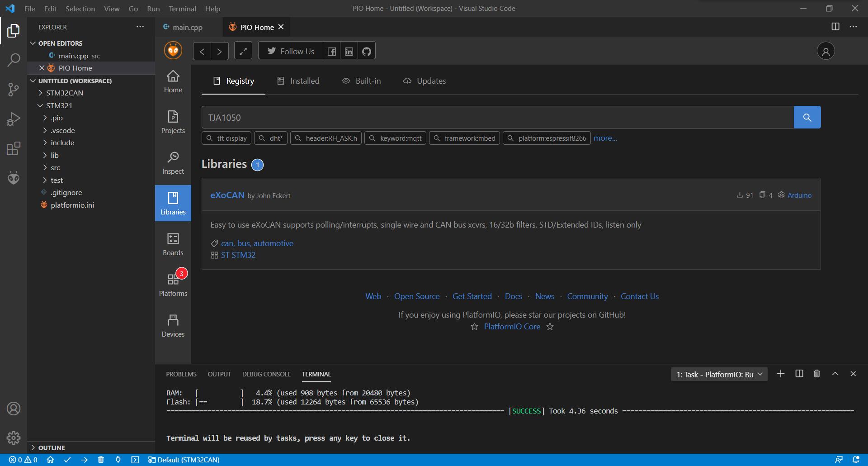Open the Accounts icon in activity bar
Screen dimensions: 868x466
pyautogui.click(x=14, y=409)
